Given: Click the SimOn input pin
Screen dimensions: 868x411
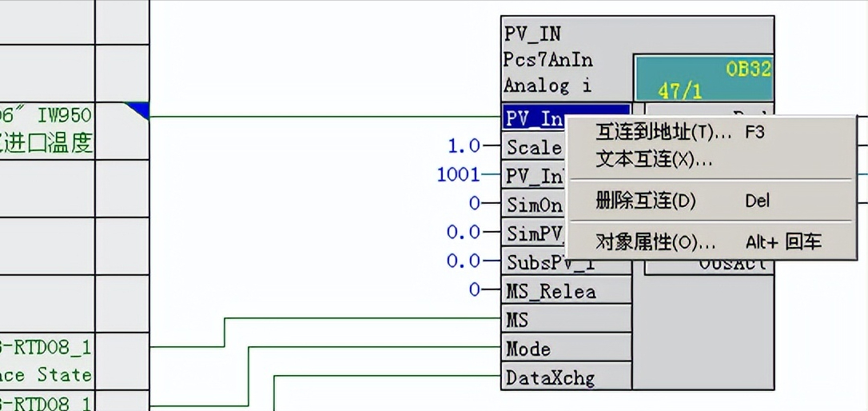Looking at the screenshot, I should click(534, 205).
